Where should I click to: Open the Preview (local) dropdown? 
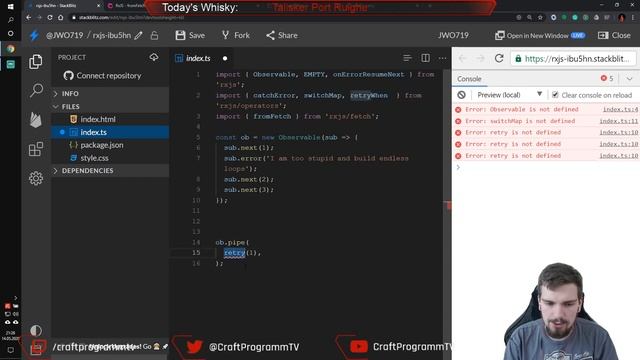point(509,95)
